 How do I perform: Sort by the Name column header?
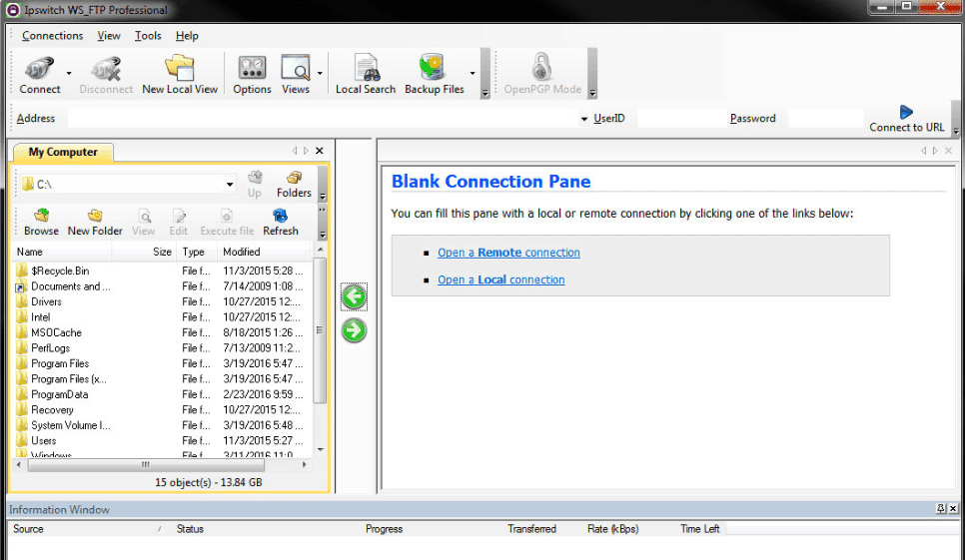(62, 252)
